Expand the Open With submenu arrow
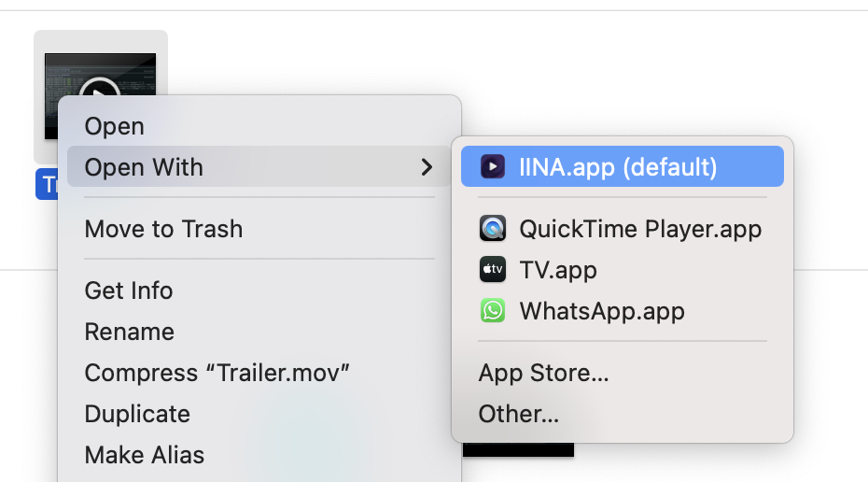The image size is (868, 482). (427, 167)
